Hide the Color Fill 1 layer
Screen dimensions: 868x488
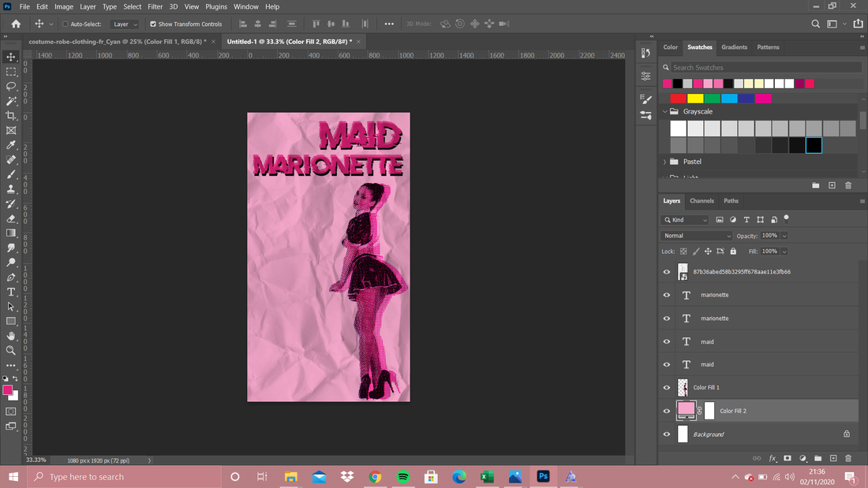coord(667,388)
